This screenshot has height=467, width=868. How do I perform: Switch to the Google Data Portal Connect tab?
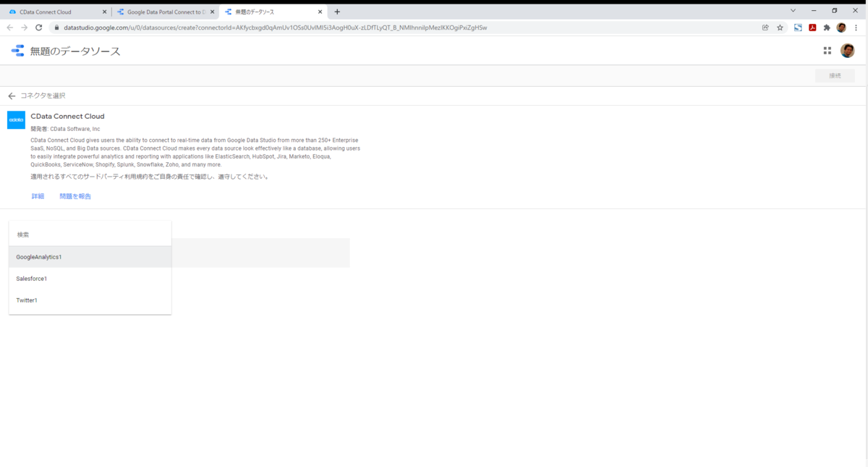[x=165, y=12]
